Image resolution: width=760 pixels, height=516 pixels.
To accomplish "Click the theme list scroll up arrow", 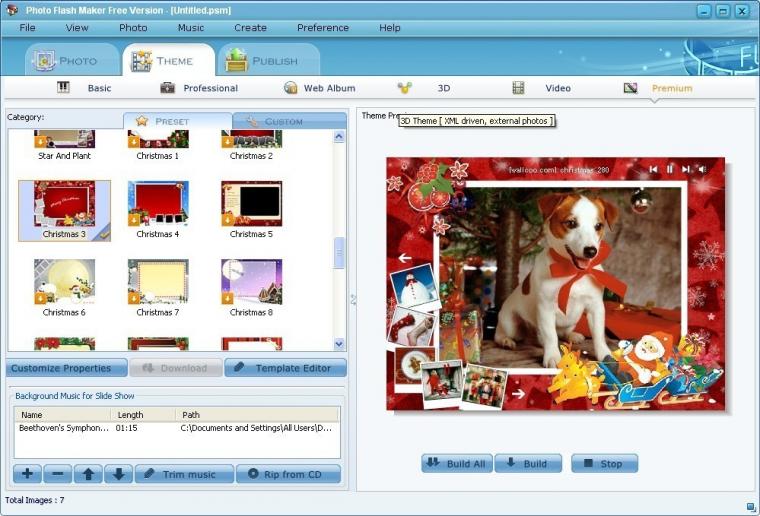I will pos(339,136).
